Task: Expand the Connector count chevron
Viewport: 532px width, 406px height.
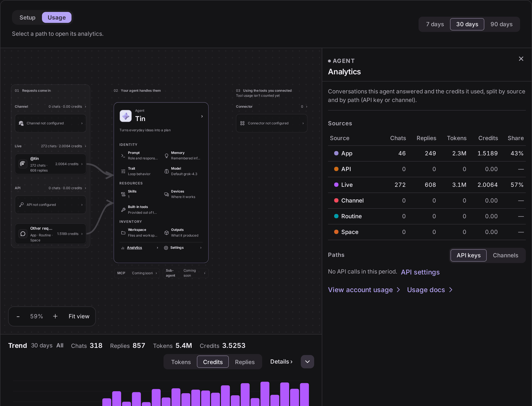Action: point(307,107)
